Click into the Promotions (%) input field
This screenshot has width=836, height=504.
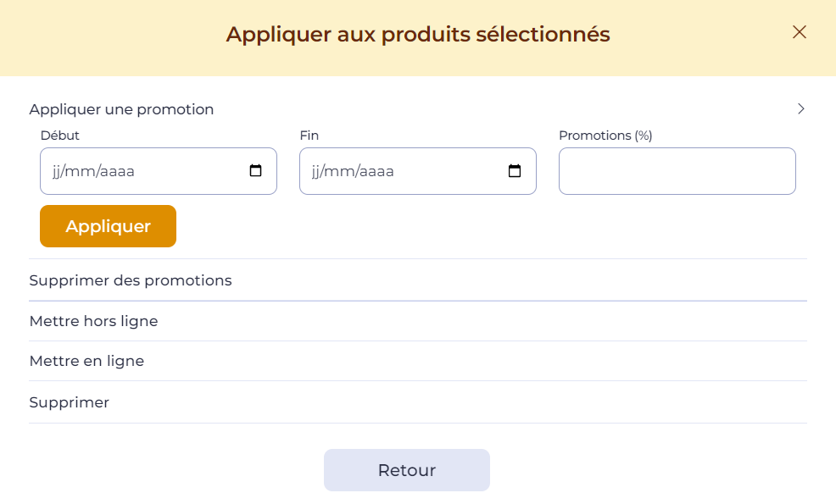pos(677,171)
